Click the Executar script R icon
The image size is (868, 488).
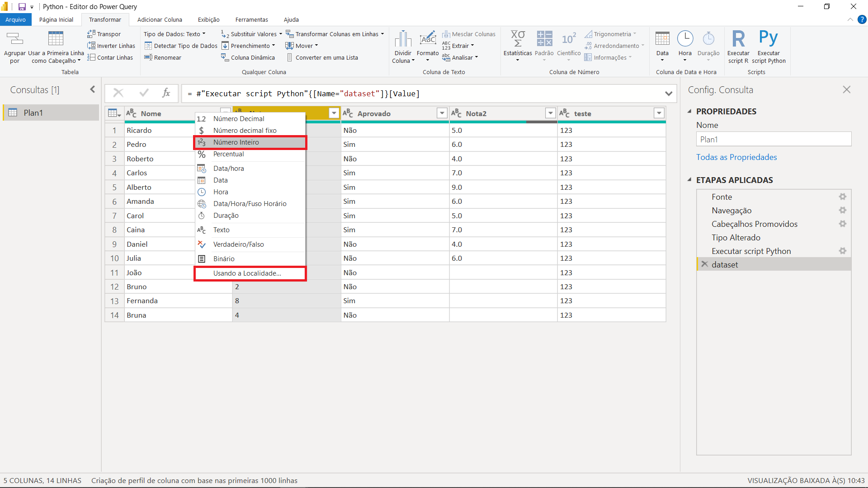pyautogui.click(x=738, y=39)
